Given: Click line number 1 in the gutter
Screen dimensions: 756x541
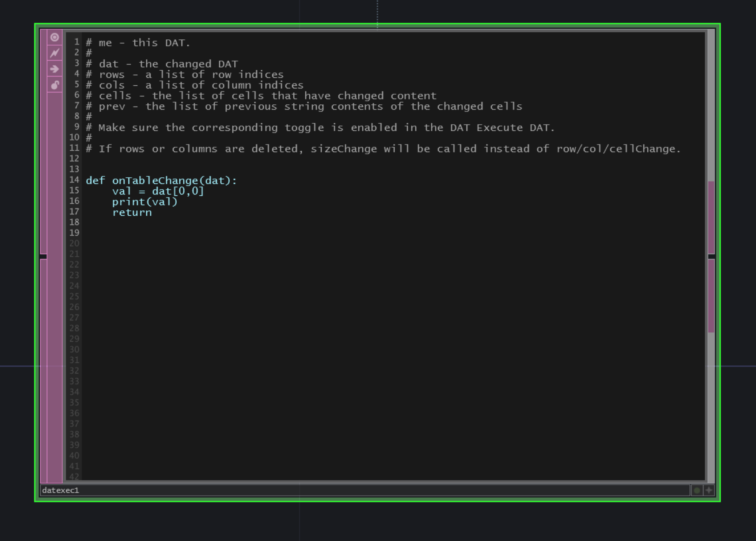Looking at the screenshot, I should [77, 42].
